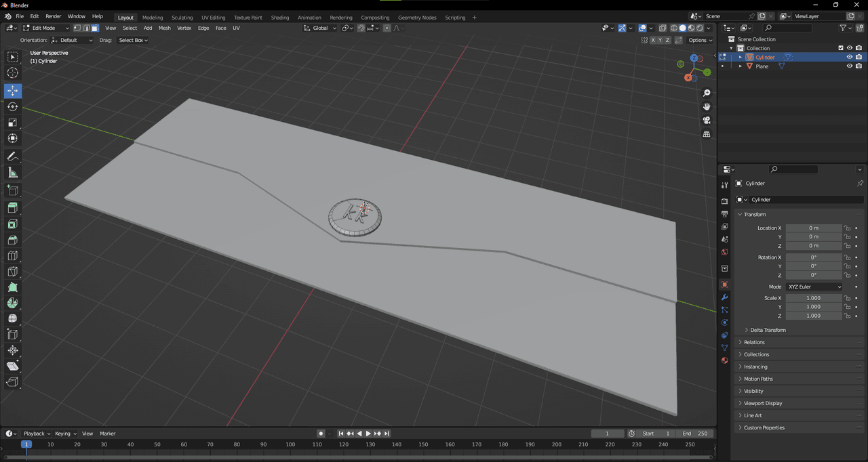Screen dimensions: 868x462
Task: Activate the Annotate tool
Action: click(x=13, y=156)
